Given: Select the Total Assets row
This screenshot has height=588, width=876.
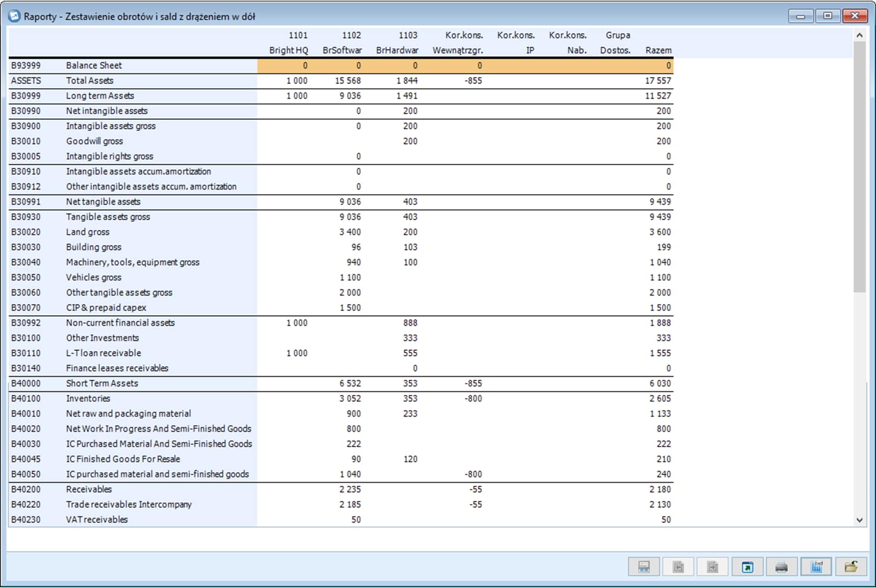Looking at the screenshot, I should click(90, 81).
